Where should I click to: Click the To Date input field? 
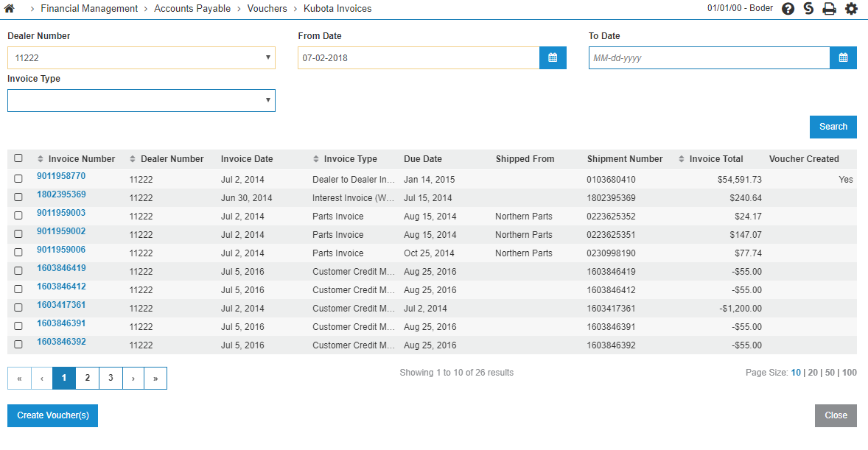pos(709,58)
